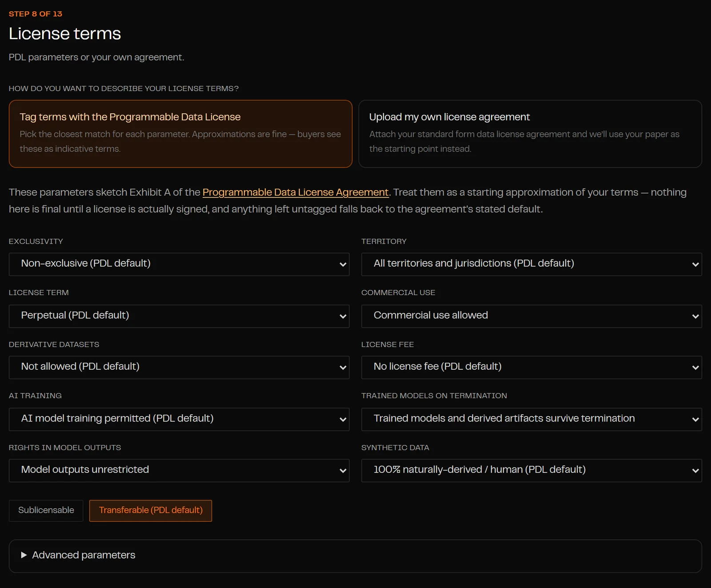Toggle the Sublicensable option
711x588 pixels.
tap(46, 511)
